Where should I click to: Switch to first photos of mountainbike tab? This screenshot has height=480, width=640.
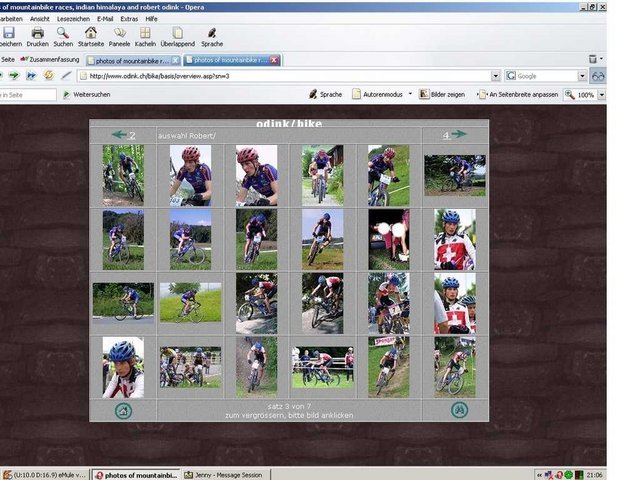(132, 61)
